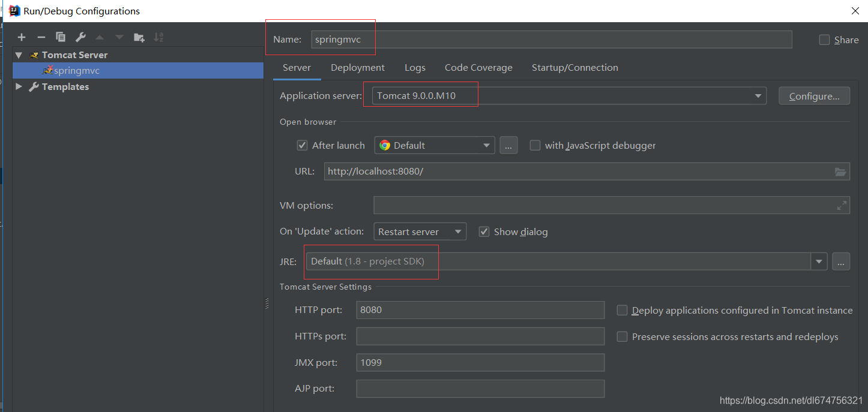Viewport: 868px width, 412px height.
Task: Select the springmvc configuration in the tree
Action: pyautogui.click(x=138, y=70)
